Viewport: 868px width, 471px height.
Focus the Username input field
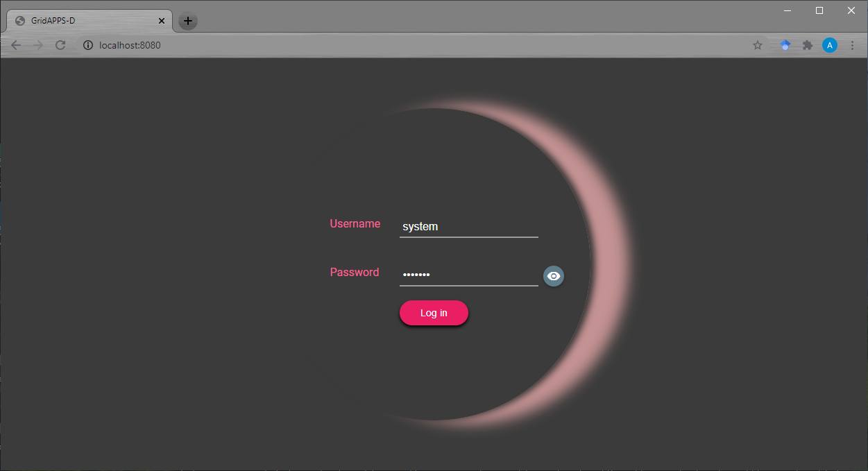click(x=469, y=227)
